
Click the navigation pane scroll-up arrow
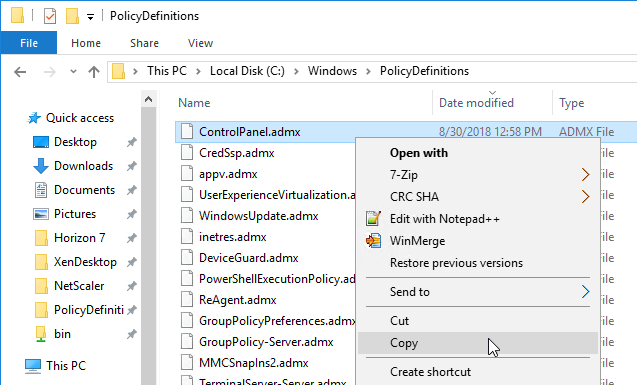(149, 99)
